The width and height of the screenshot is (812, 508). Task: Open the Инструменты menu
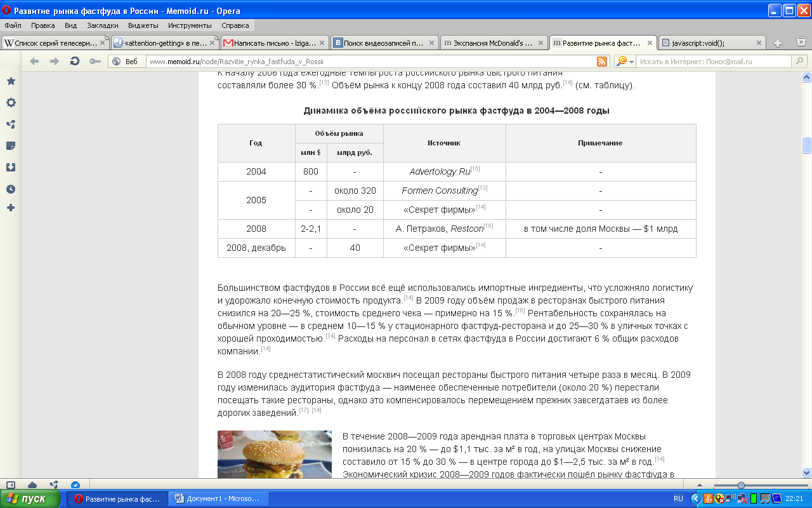[x=190, y=25]
